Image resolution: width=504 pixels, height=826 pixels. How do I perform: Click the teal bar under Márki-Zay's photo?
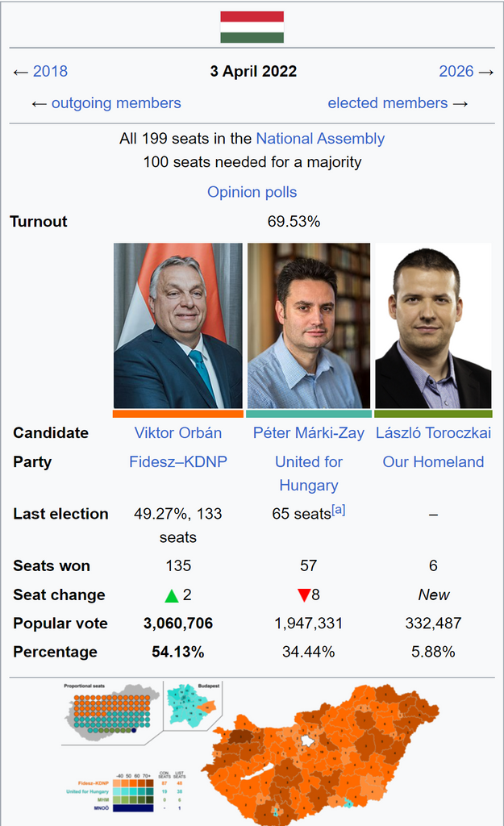point(308,413)
